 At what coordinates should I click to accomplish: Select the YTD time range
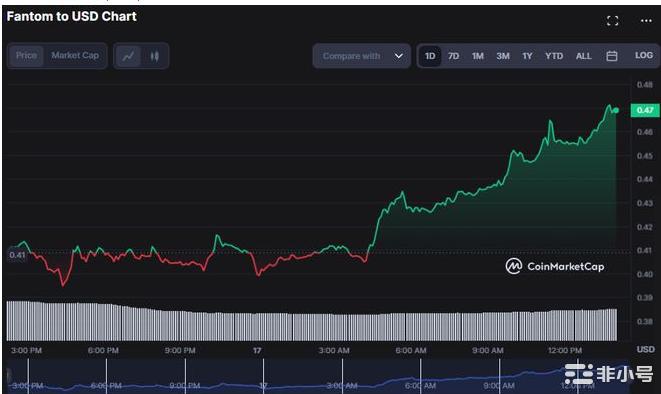coord(554,56)
